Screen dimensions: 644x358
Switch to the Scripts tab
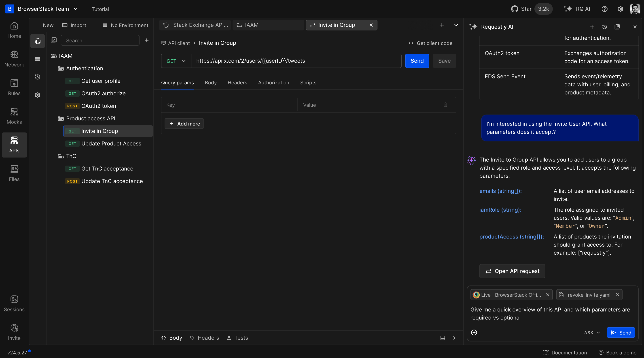point(308,83)
